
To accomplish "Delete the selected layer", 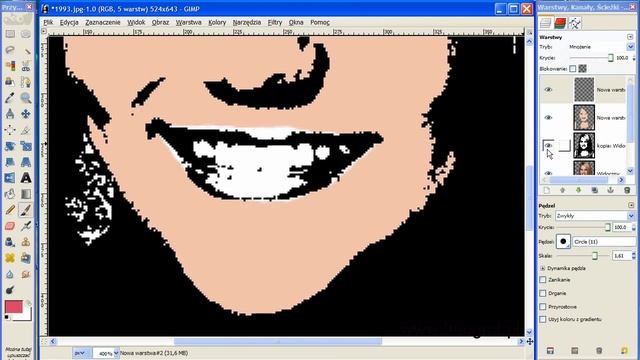I will [x=627, y=190].
